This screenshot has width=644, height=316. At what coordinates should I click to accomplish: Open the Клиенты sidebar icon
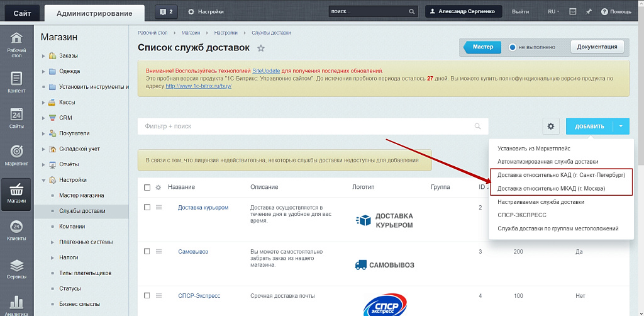click(16, 230)
